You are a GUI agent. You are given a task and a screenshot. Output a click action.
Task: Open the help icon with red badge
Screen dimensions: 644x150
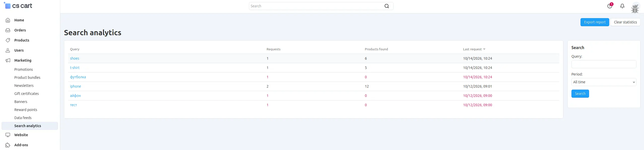[x=610, y=6]
